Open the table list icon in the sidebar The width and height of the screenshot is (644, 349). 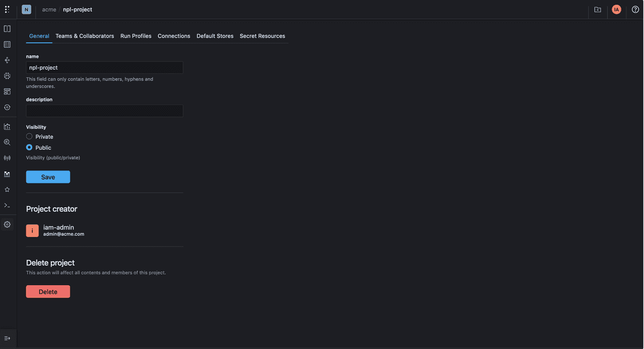coord(7,44)
